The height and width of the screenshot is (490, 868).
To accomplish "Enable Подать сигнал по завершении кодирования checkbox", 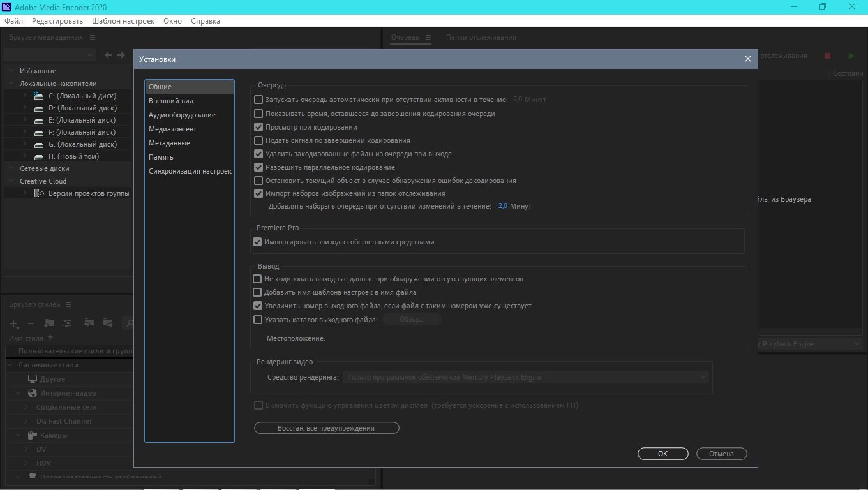I will click(258, 140).
